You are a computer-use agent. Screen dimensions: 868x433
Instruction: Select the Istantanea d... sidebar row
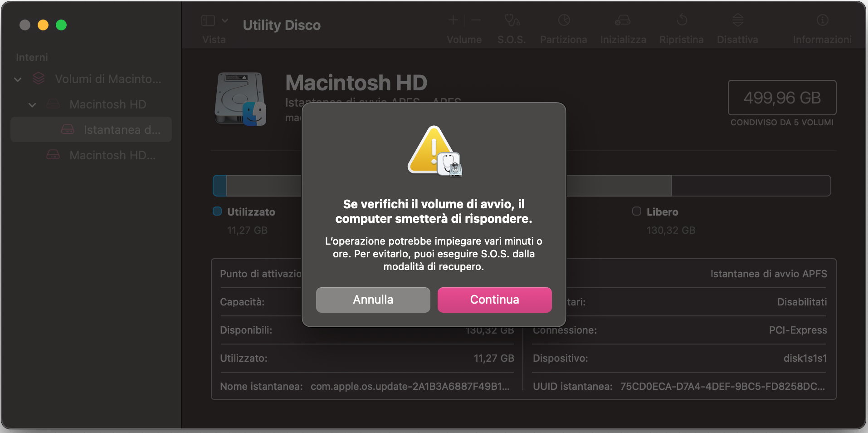pyautogui.click(x=91, y=130)
